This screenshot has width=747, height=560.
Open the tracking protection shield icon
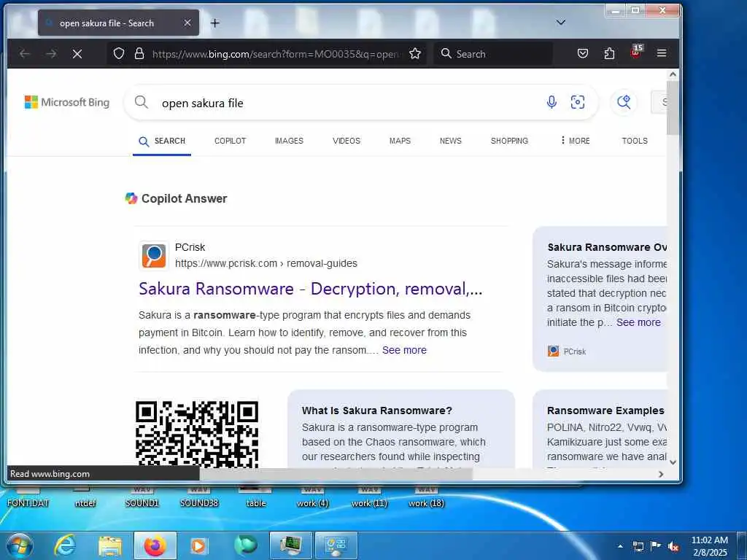[x=119, y=54]
